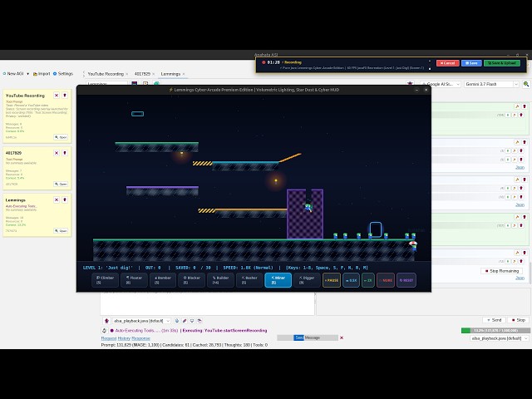
Task: Click trash icon on YouTube Recording card
Action: (x=65, y=96)
